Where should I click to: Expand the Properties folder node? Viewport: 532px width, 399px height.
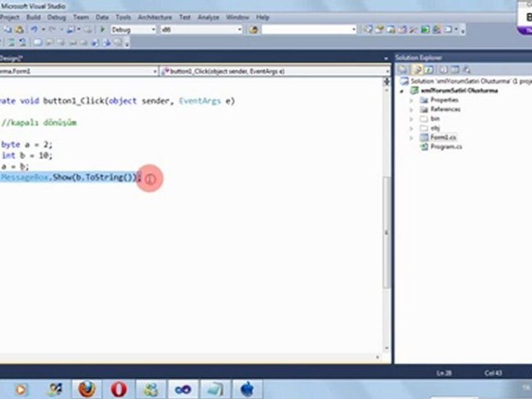(411, 100)
